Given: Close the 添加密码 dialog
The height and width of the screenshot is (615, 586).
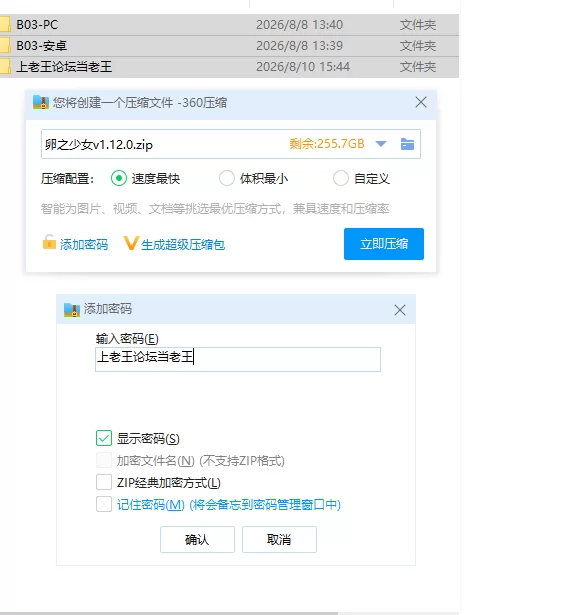Looking at the screenshot, I should pos(400,310).
